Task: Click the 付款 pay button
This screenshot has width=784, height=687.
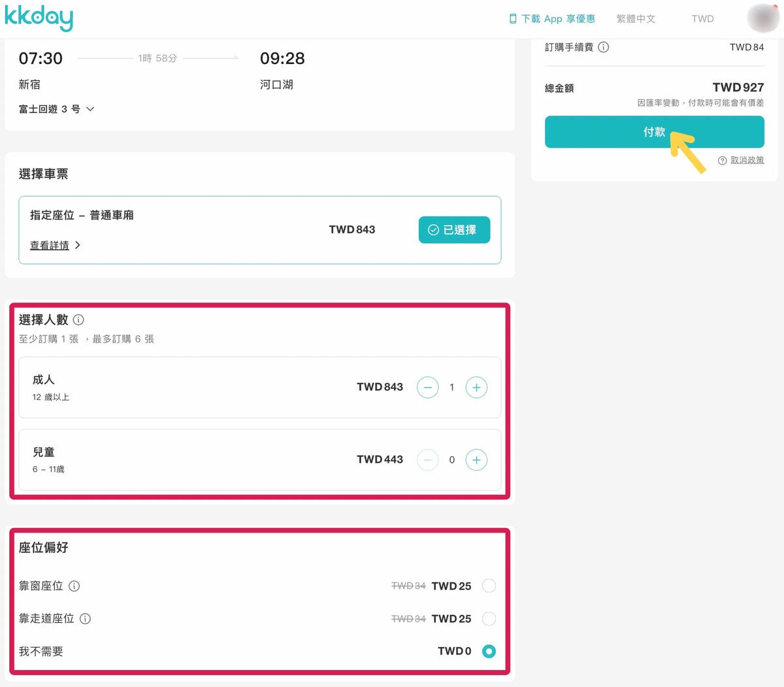Action: pyautogui.click(x=655, y=132)
